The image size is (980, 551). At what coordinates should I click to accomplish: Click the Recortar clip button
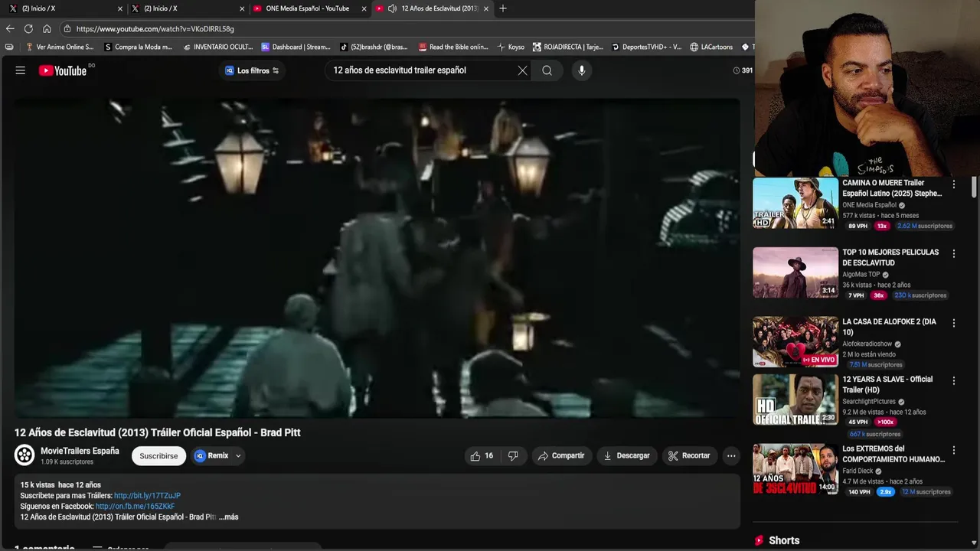[x=689, y=455]
